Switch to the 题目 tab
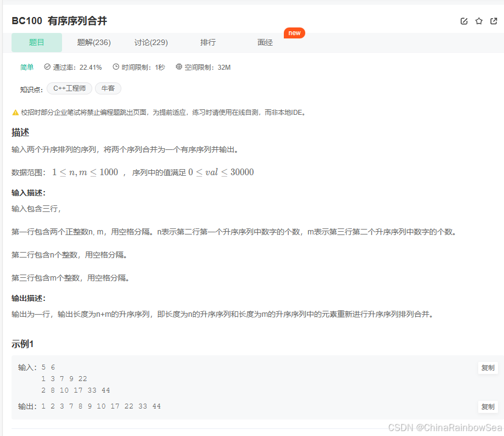504x436 pixels. click(37, 42)
